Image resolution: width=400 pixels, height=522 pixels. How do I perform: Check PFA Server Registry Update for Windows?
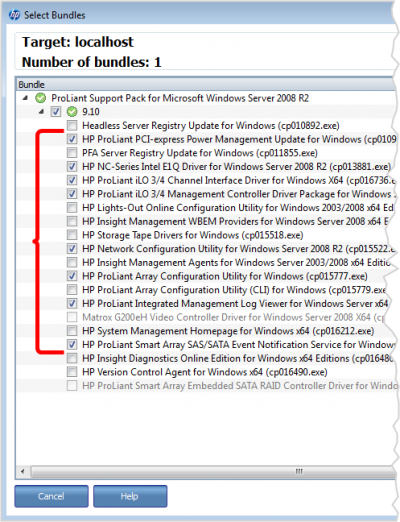pos(72,153)
